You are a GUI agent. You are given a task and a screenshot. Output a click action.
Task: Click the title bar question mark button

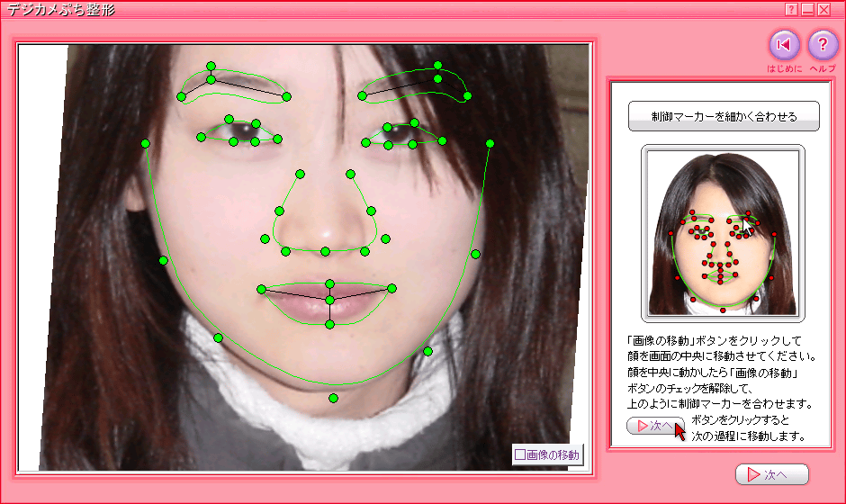791,9
